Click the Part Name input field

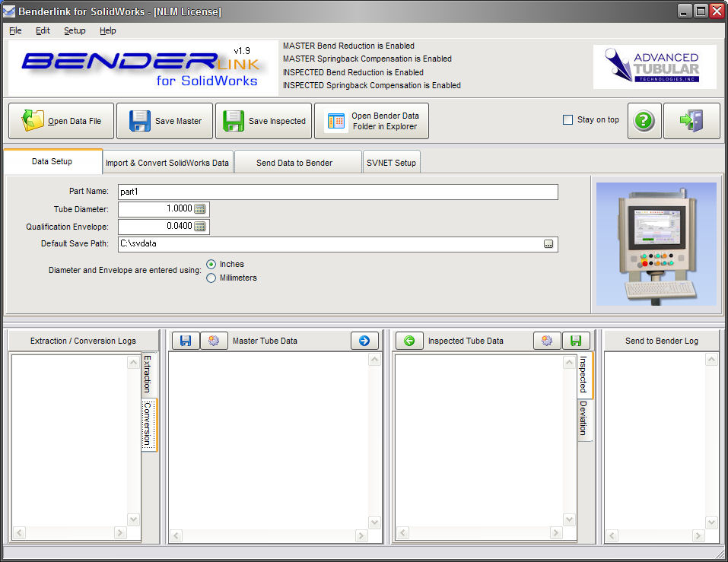(x=338, y=192)
